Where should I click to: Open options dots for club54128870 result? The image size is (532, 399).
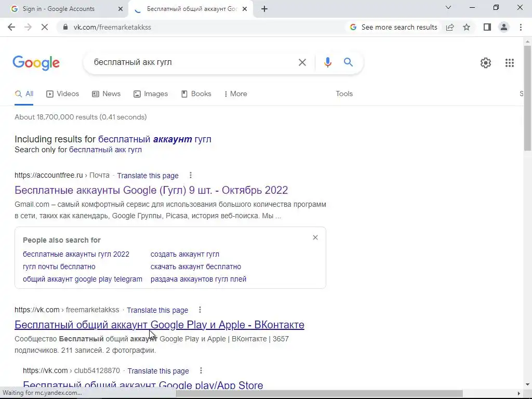(201, 370)
